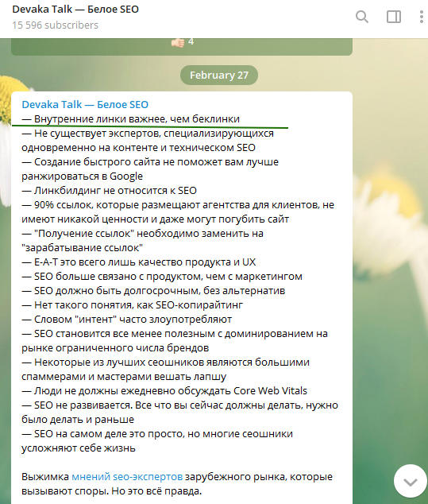Click the line mentioning Core Web Vitals
The image size is (428, 504).
tap(164, 391)
